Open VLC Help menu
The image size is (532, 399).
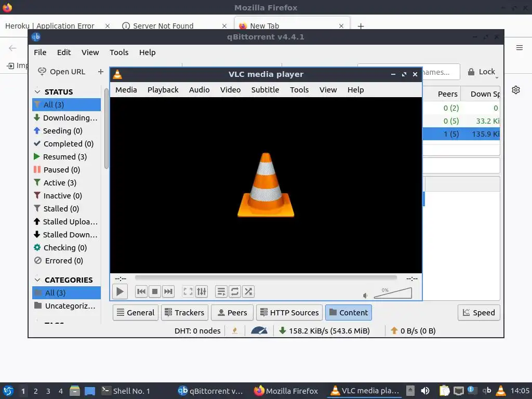[x=355, y=90]
